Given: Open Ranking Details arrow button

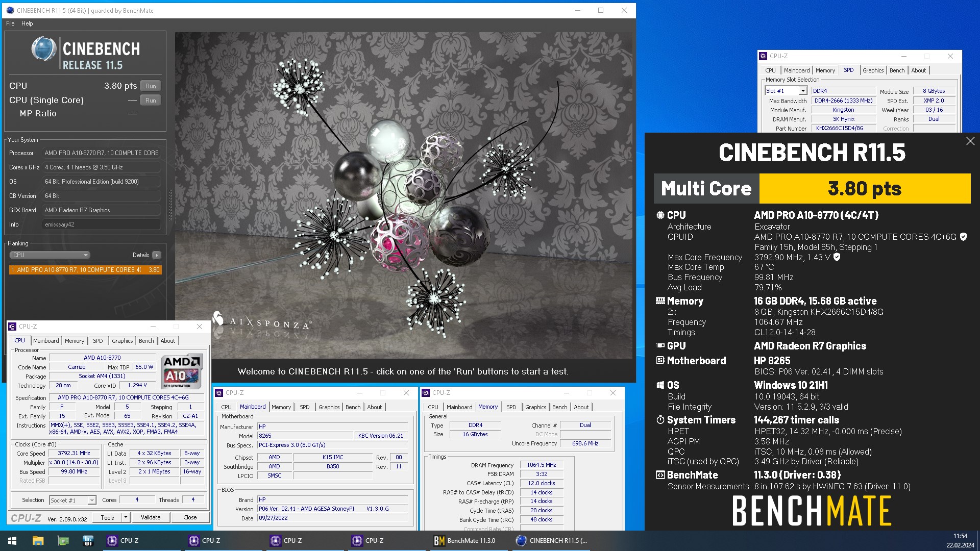Looking at the screenshot, I should pos(157,255).
